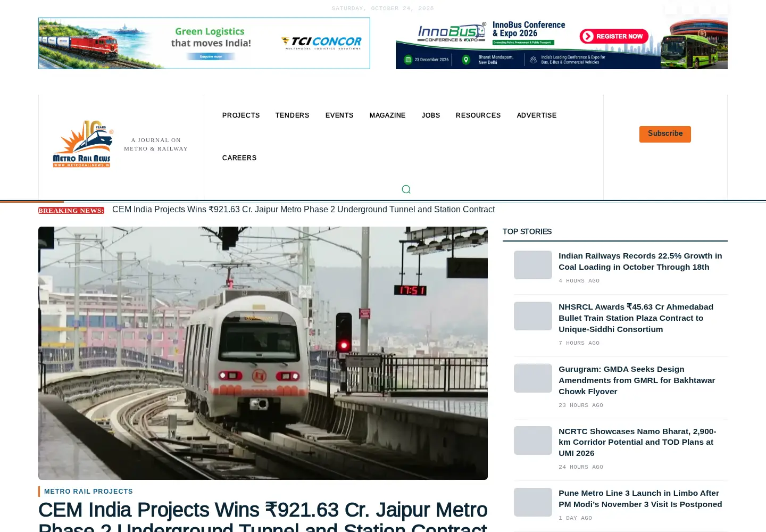Click the '7 hours ago' timestamp
Viewport: 766px width, 532px height.
(x=579, y=343)
